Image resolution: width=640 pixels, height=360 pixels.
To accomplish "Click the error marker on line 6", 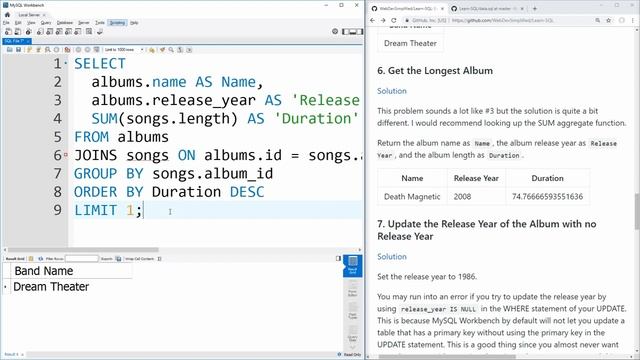I will pos(66,155).
